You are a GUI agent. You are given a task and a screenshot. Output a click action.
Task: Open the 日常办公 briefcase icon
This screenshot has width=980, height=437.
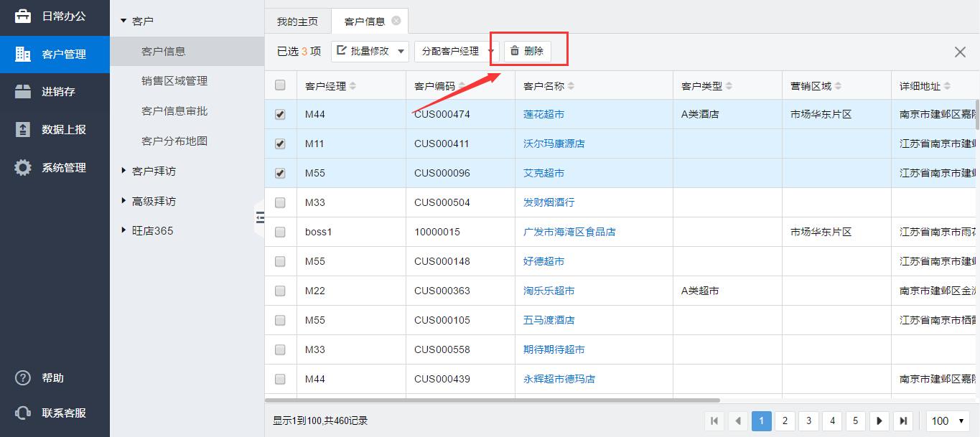[x=23, y=16]
